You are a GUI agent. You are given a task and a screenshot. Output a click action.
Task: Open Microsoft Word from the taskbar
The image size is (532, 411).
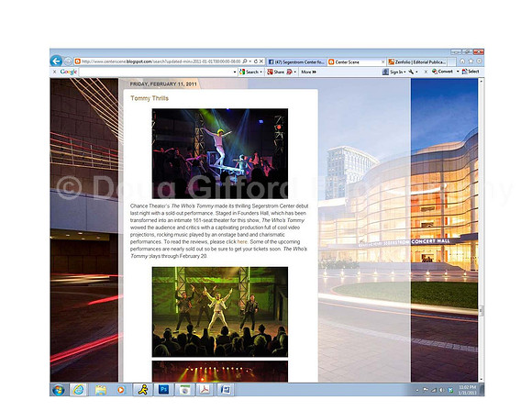[226, 390]
